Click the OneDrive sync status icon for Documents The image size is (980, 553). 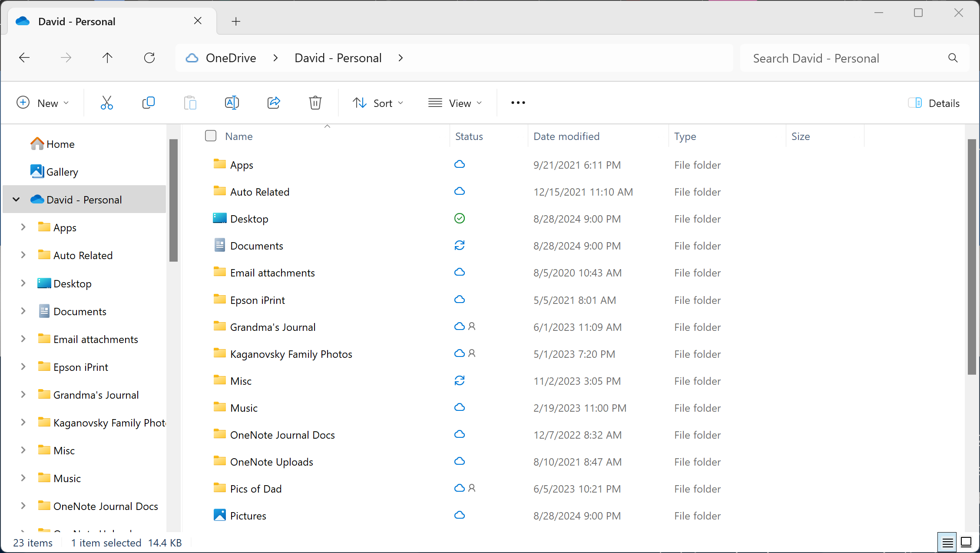click(459, 245)
